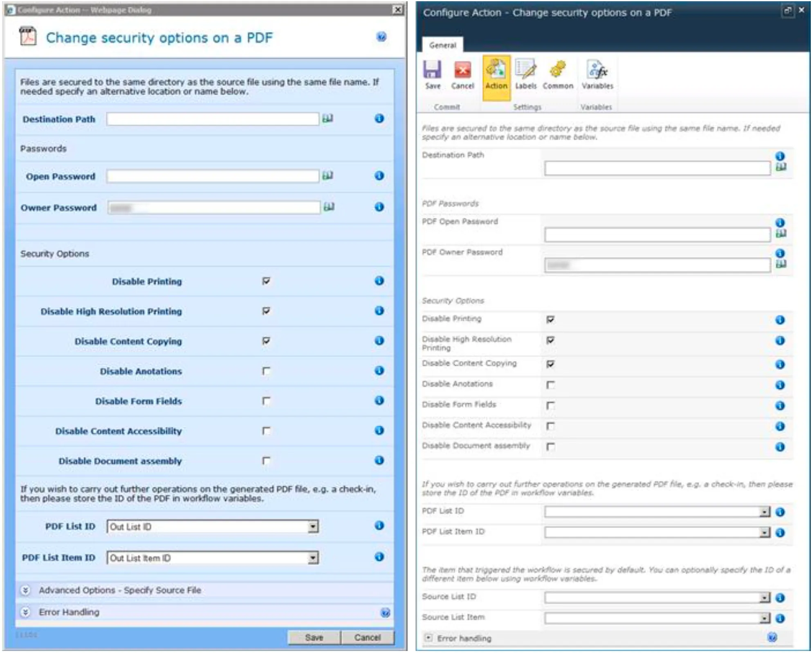This screenshot has height=653, width=812.
Task: Open lookup icon for PDF Owner Password in right dialog
Action: click(x=781, y=264)
